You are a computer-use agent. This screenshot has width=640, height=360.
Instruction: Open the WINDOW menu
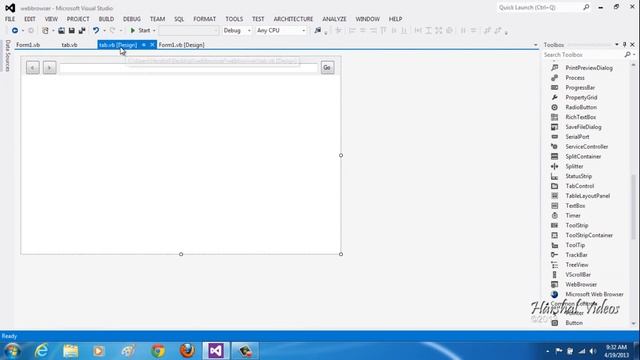click(367, 19)
